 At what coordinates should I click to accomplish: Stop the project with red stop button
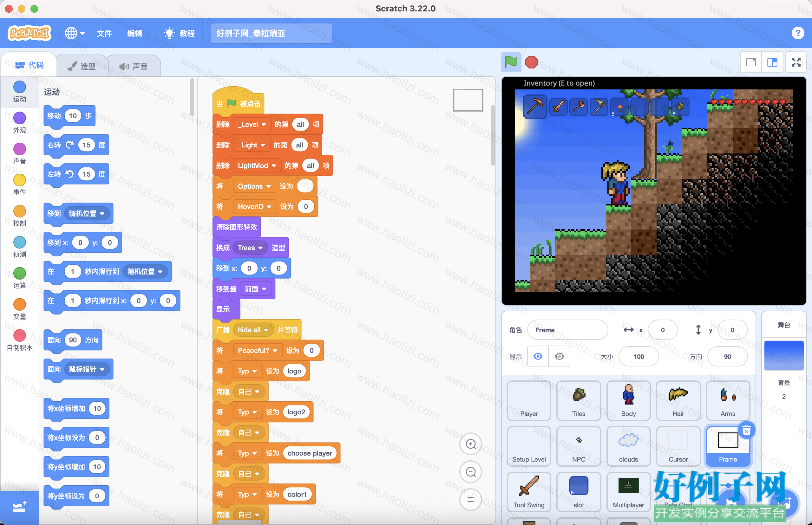531,62
